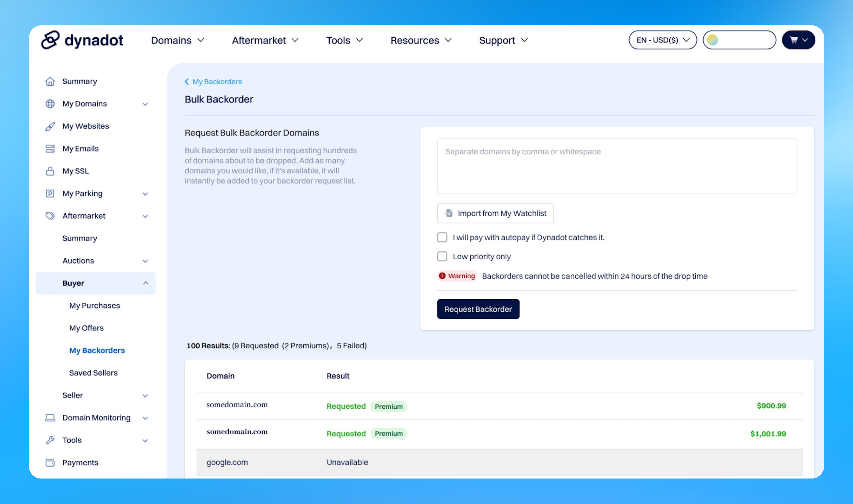This screenshot has width=853, height=504.
Task: Click Requested status in the $1,001.99 row
Action: tap(346, 434)
